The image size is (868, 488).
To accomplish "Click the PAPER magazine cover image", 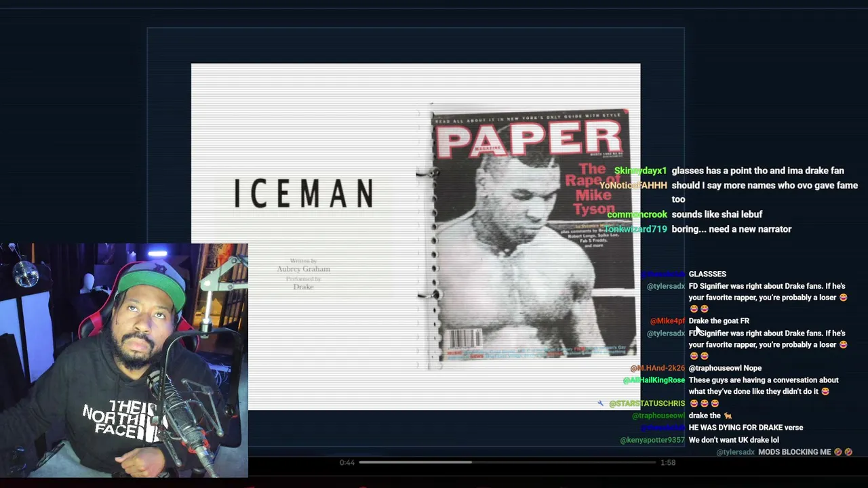I will [x=533, y=236].
